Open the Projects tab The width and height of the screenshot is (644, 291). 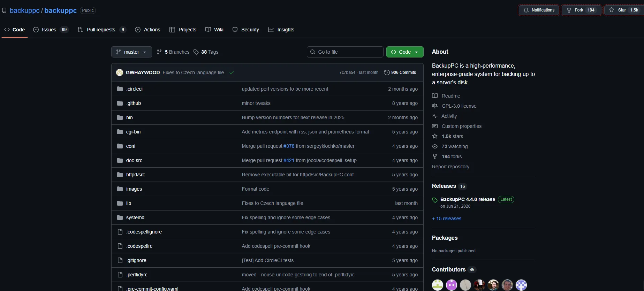[x=183, y=30]
